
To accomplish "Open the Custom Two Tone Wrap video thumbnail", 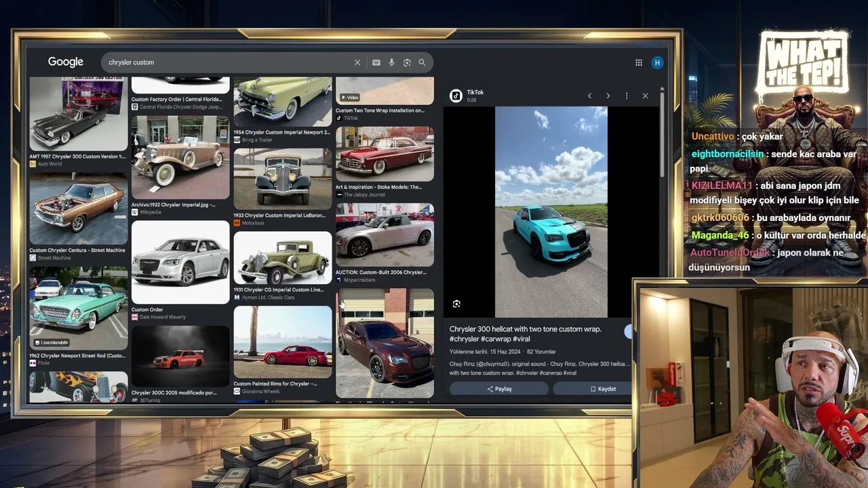I will pyautogui.click(x=384, y=91).
